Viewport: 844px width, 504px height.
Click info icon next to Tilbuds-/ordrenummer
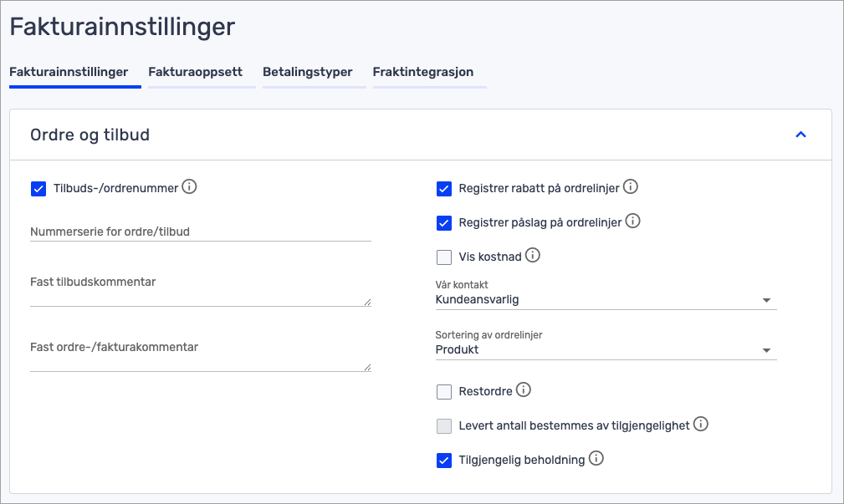pyautogui.click(x=190, y=187)
